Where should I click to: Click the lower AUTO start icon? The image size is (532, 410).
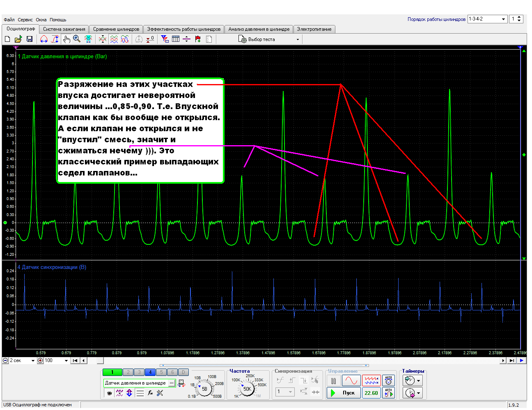coord(388,393)
